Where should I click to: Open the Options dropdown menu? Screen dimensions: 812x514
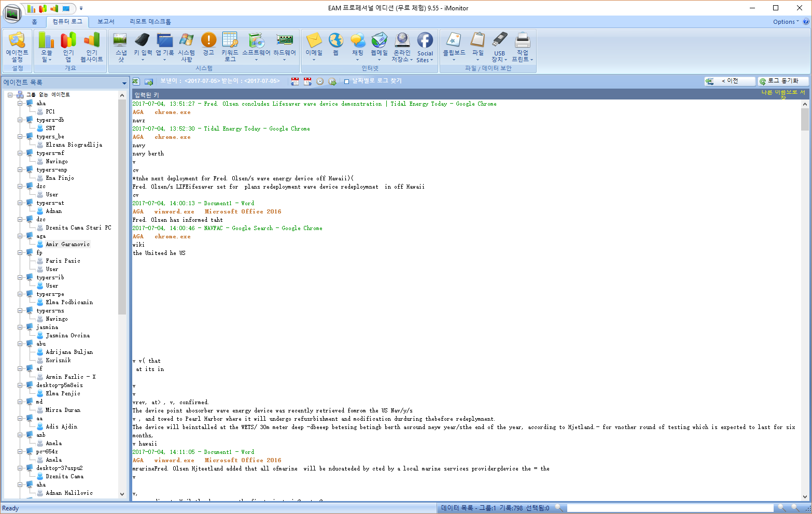point(786,22)
